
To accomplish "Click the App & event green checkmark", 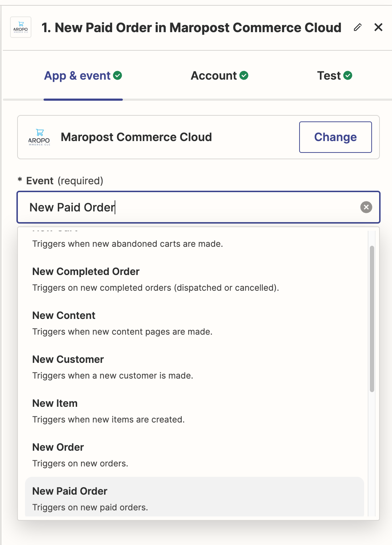I will [x=117, y=75].
